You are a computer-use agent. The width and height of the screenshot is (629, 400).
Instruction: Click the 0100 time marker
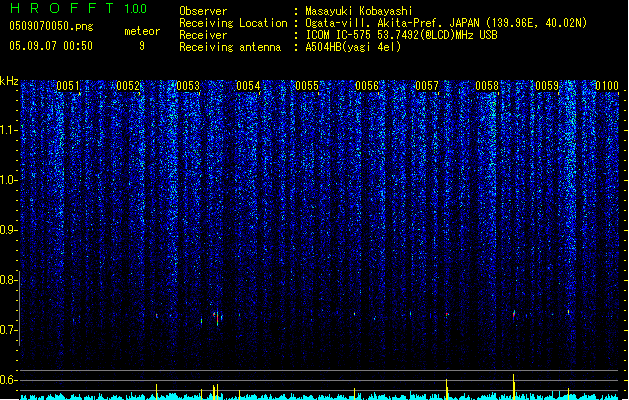click(607, 86)
